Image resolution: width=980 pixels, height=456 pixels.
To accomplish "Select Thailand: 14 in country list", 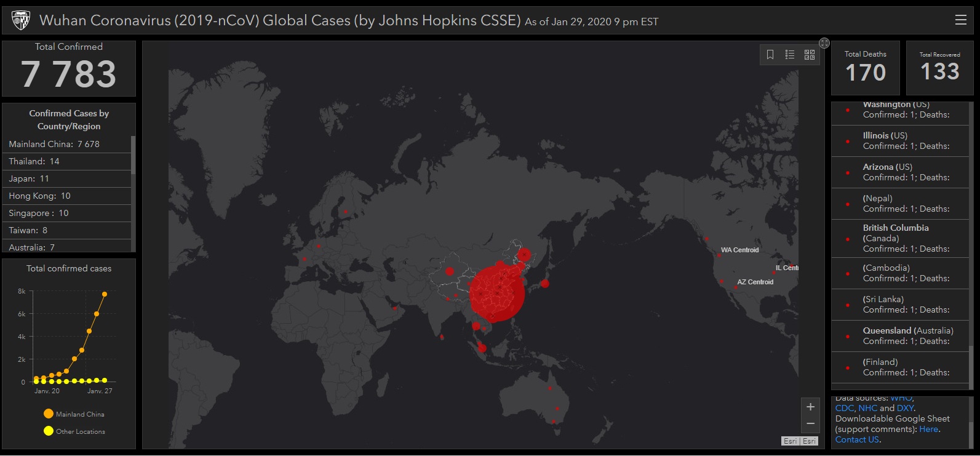I will pyautogui.click(x=67, y=161).
